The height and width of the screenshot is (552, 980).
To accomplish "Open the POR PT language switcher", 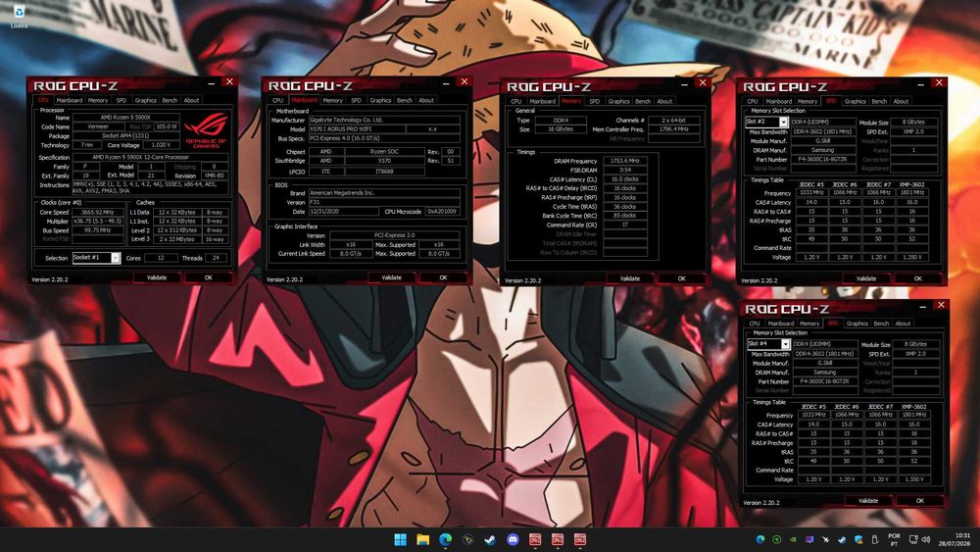I will (x=895, y=539).
